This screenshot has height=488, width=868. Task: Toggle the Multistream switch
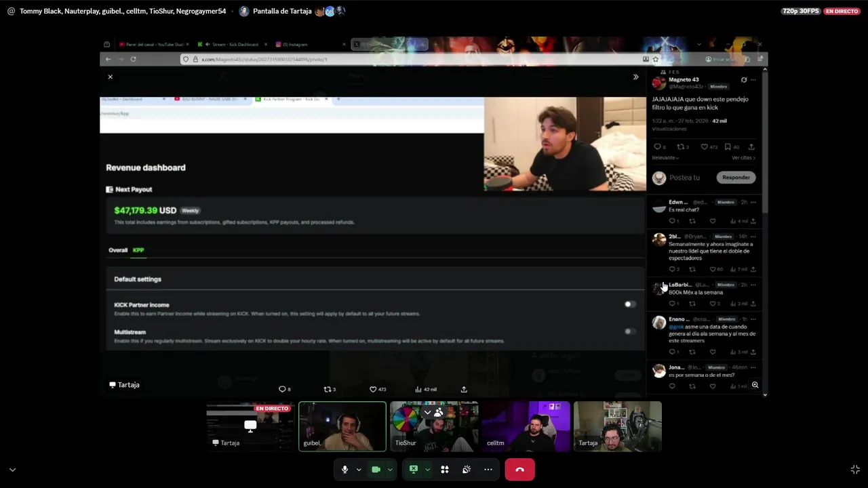pos(630,331)
